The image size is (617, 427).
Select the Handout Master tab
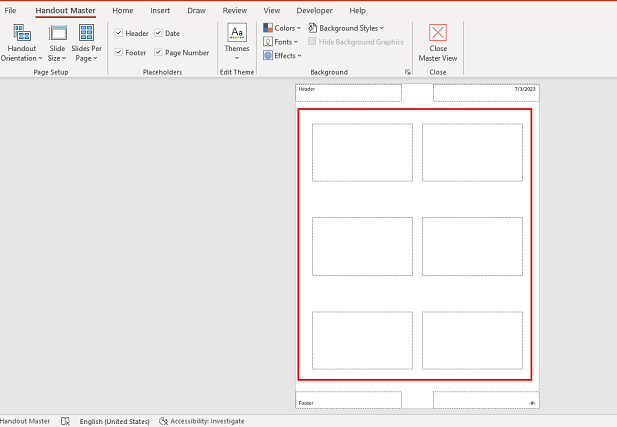click(65, 11)
